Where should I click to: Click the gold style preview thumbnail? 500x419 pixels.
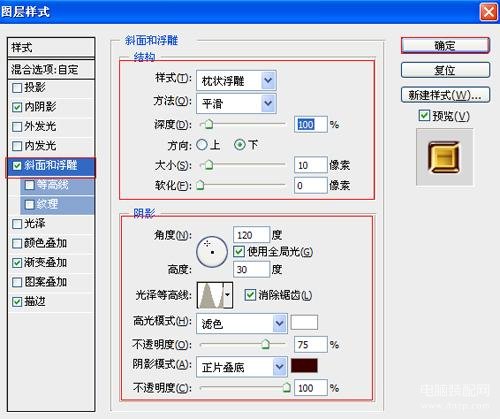pos(444,157)
